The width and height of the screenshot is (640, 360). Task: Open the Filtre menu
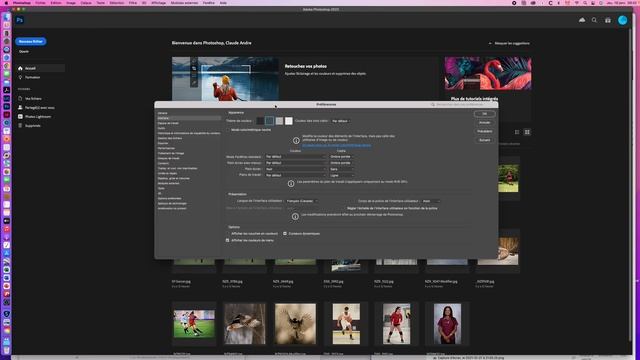pyautogui.click(x=133, y=3)
